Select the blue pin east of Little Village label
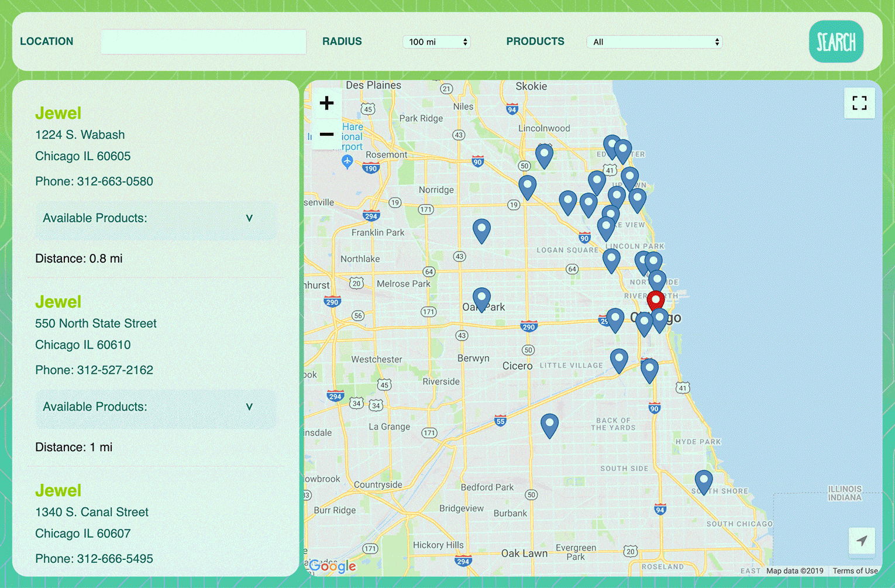The image size is (895, 588). click(x=619, y=361)
